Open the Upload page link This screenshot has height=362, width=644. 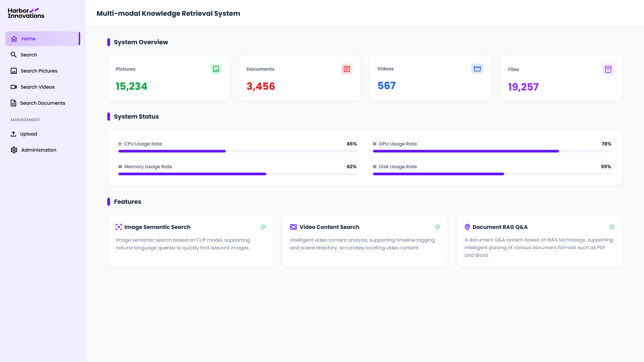43,134
